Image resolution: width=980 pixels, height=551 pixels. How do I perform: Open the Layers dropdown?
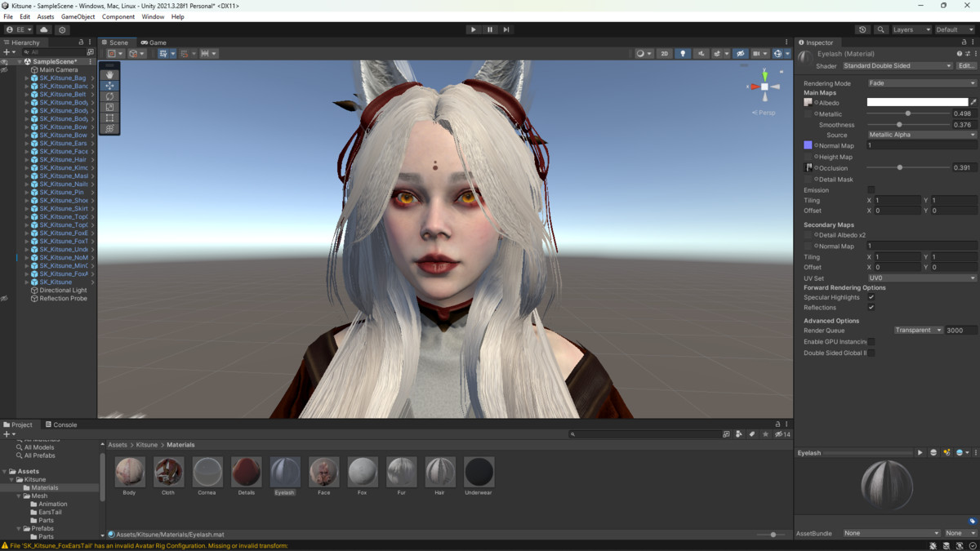coord(911,29)
